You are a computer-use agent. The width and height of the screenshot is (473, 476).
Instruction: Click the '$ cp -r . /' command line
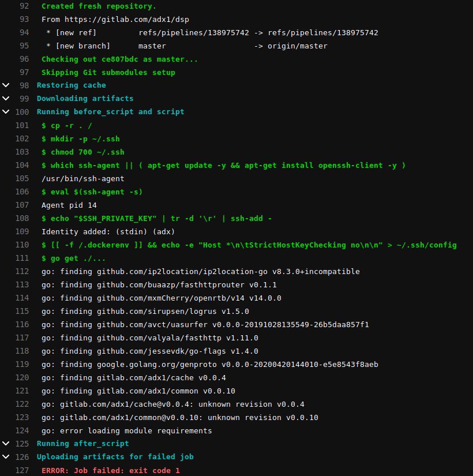point(67,126)
